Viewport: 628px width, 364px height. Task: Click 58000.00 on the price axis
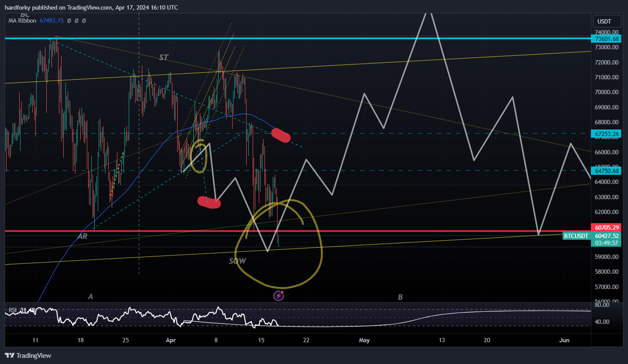(606, 272)
